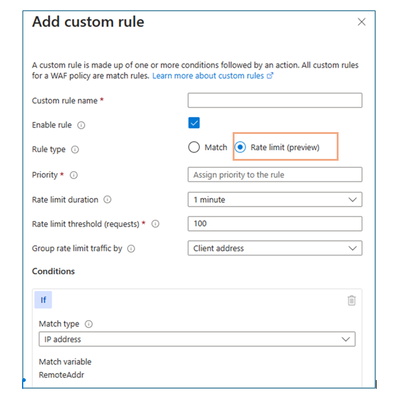398x400 pixels.
Task: Open Learn more about custom rules link
Action: [x=213, y=76]
